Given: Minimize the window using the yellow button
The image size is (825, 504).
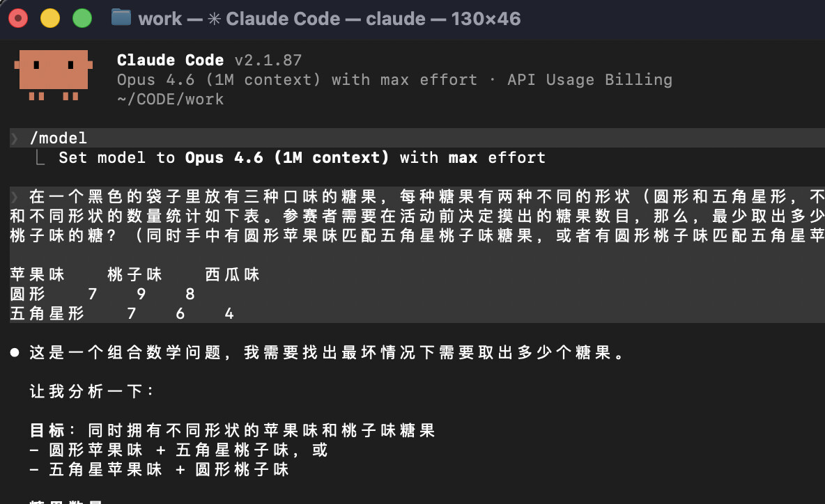Looking at the screenshot, I should coord(50,18).
